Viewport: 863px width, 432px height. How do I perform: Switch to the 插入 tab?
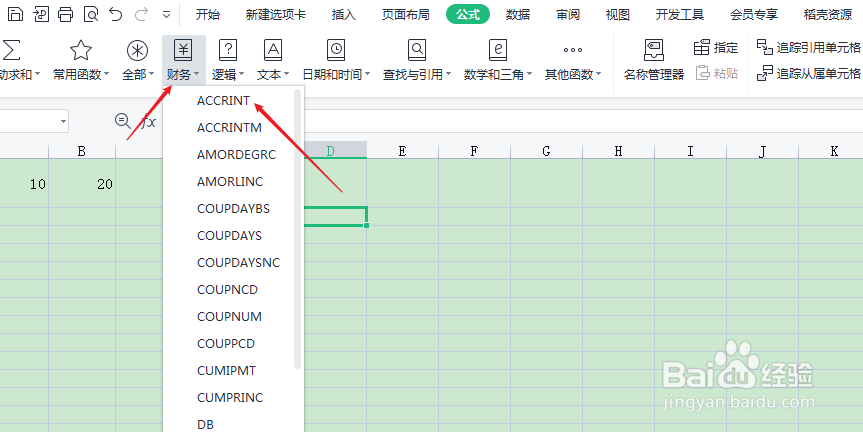[344, 15]
